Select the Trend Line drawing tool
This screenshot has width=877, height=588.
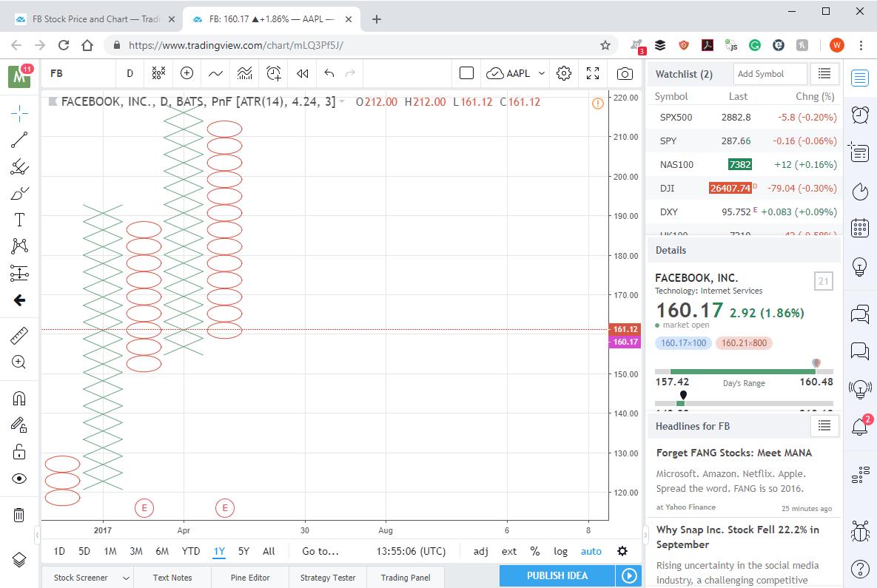click(20, 140)
